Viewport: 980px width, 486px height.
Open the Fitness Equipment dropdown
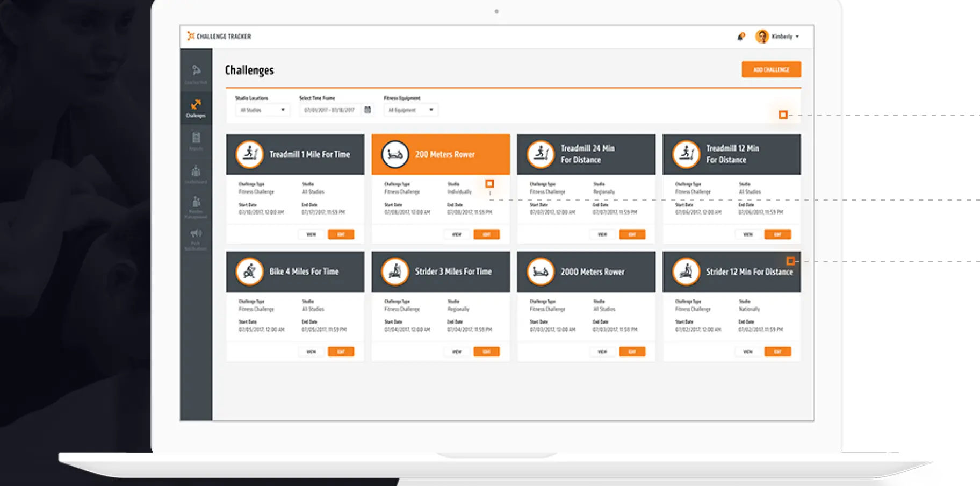coord(410,110)
